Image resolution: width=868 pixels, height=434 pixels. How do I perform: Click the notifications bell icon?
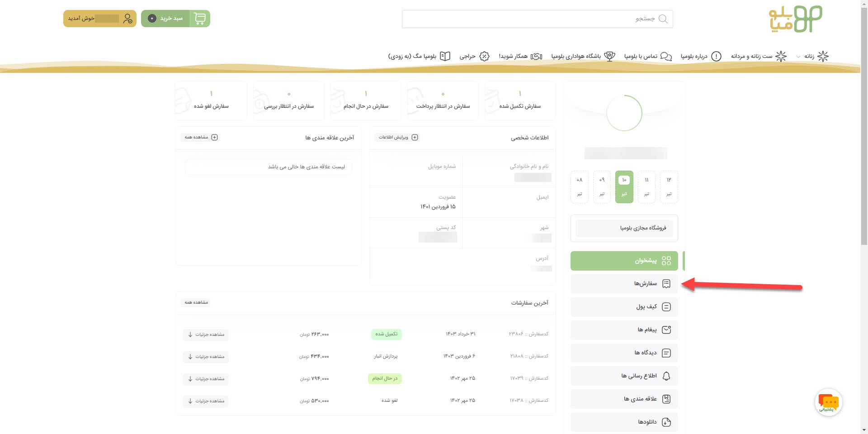[x=666, y=376]
